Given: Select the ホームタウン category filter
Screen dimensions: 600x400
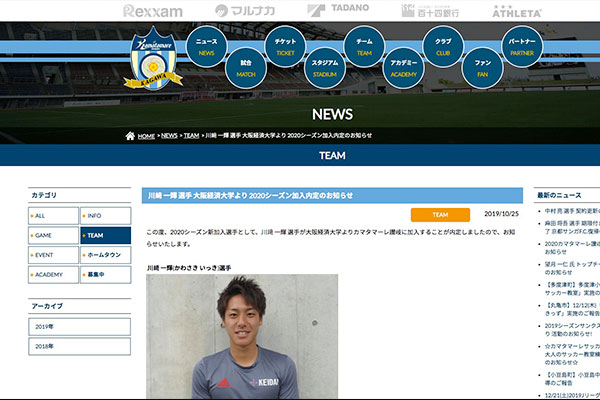Looking at the screenshot, I should (105, 255).
